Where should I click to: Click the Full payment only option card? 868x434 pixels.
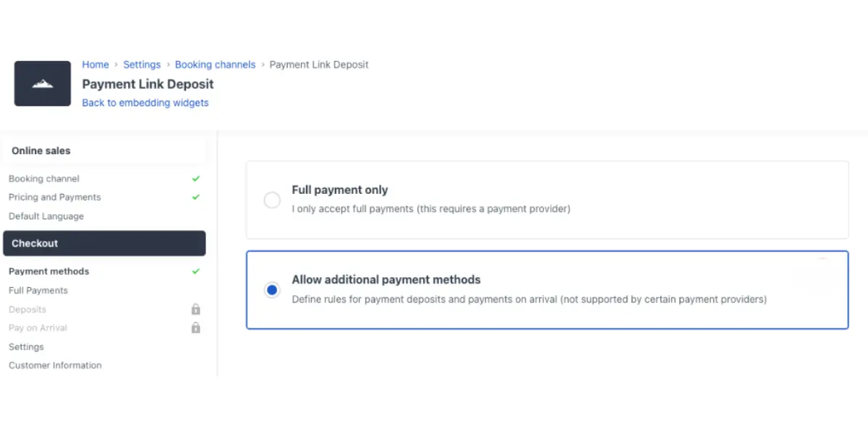(x=547, y=200)
